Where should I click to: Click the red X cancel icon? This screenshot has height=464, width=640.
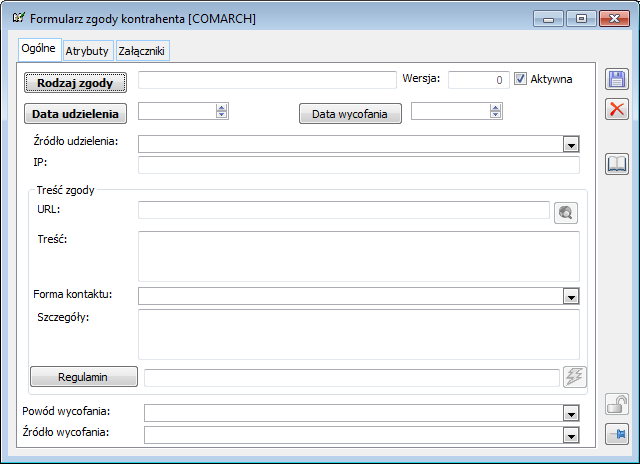(616, 109)
